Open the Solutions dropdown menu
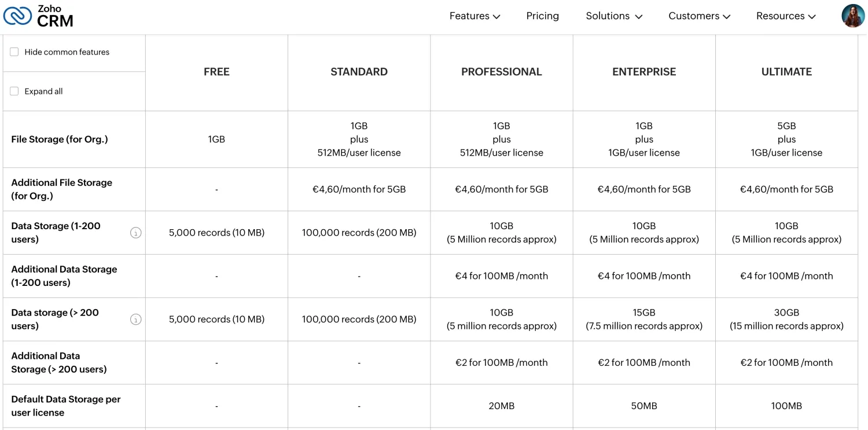 (614, 16)
